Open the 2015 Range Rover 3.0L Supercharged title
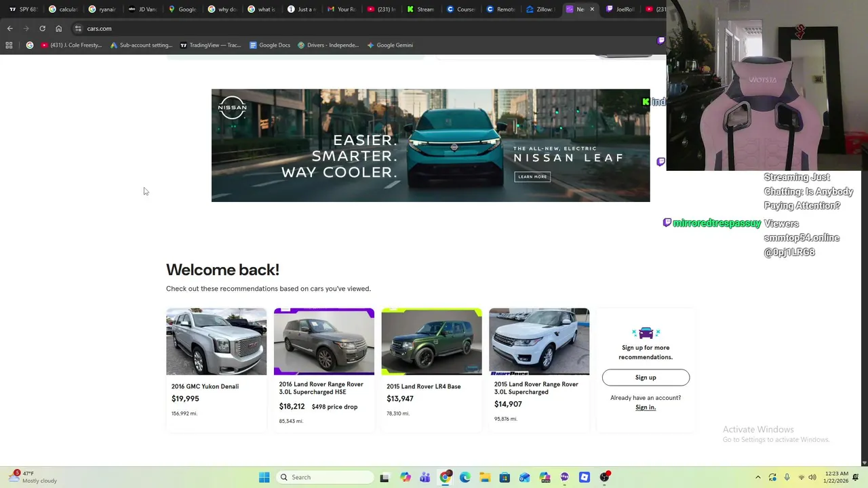The width and height of the screenshot is (868, 488). point(536,388)
